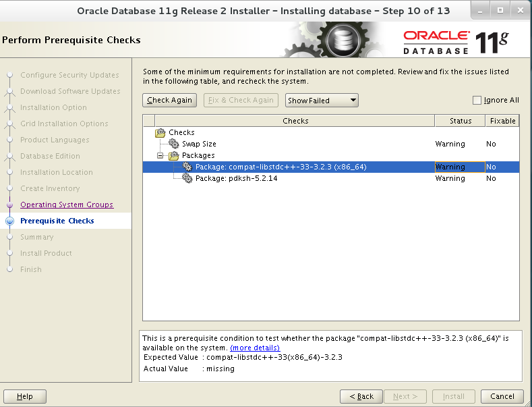Enable the Ignore All checkbox
The width and height of the screenshot is (532, 407).
click(x=477, y=100)
